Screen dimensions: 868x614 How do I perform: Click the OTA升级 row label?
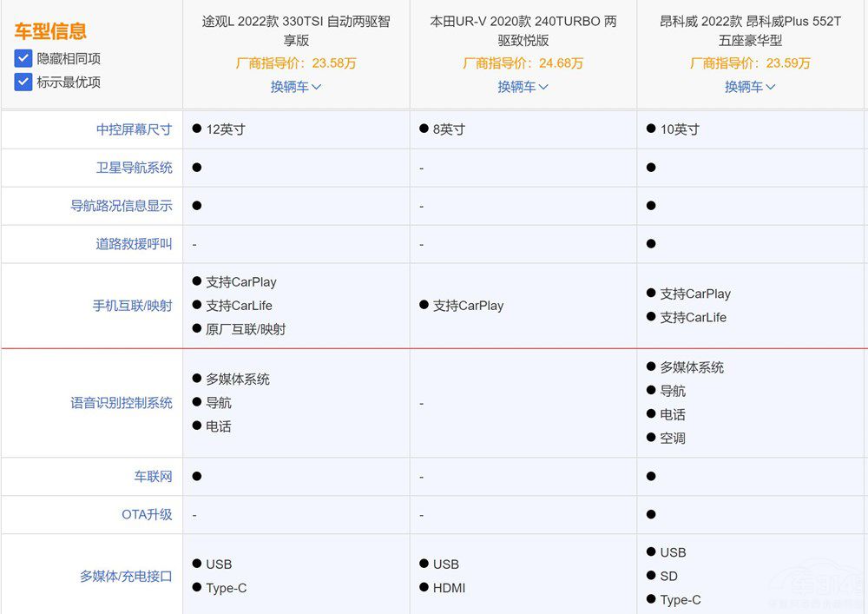(147, 514)
